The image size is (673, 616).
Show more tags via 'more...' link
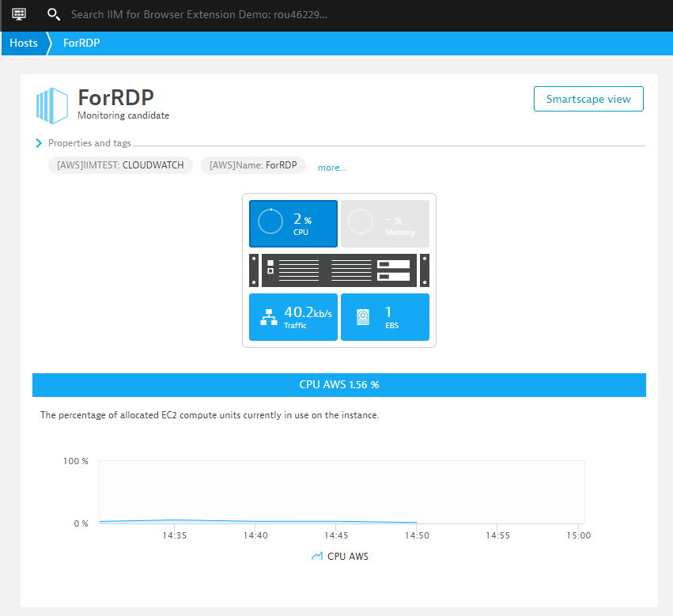[332, 168]
